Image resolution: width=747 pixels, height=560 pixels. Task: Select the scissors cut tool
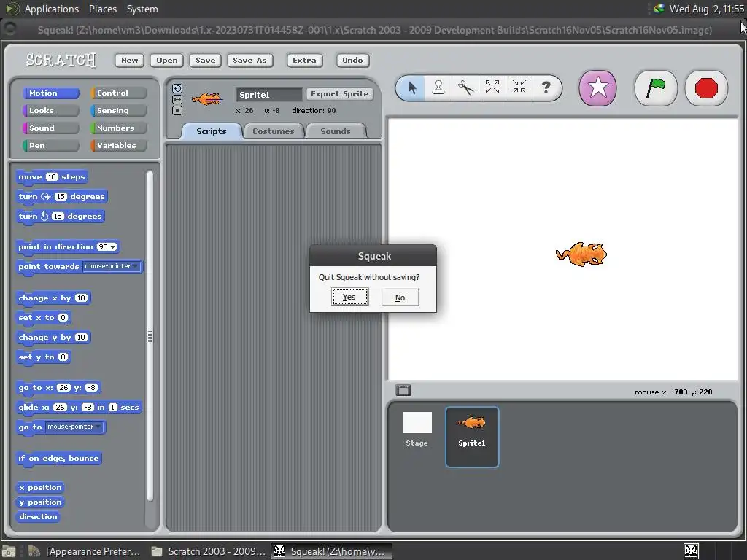pyautogui.click(x=465, y=88)
